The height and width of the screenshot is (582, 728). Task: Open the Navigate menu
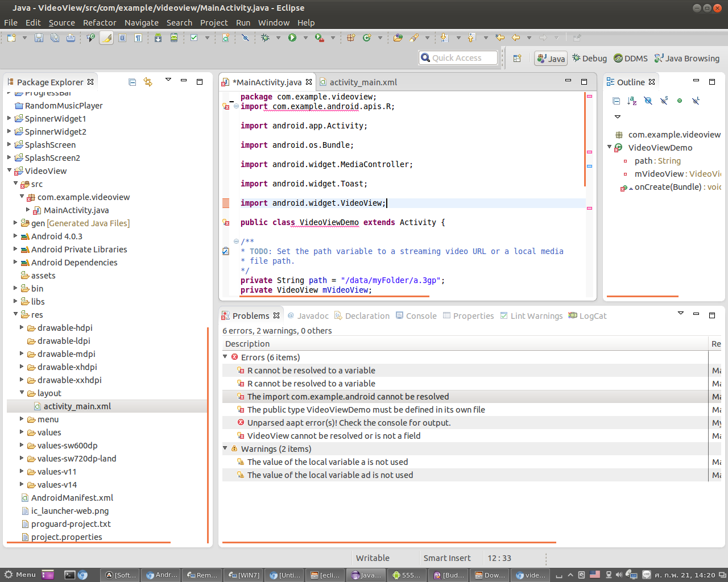(142, 23)
